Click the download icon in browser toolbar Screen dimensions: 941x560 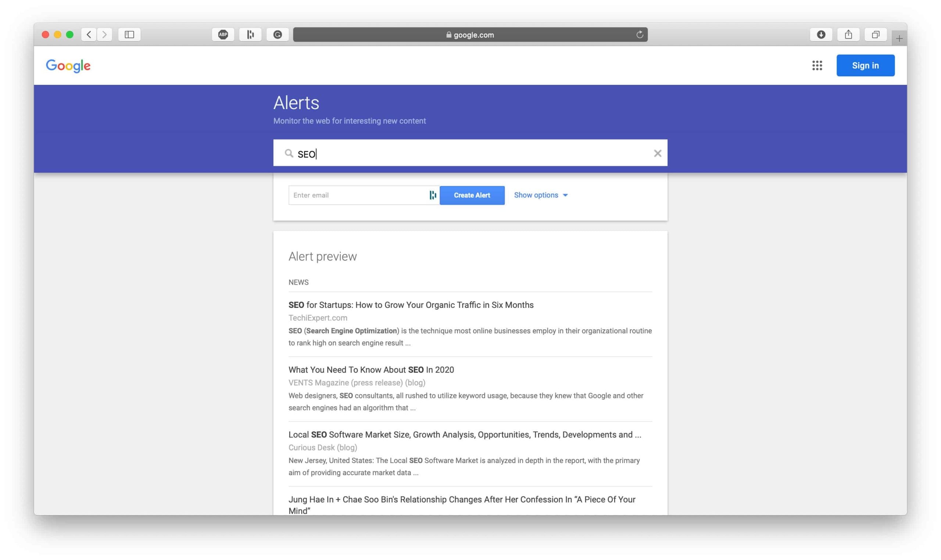tap(822, 34)
